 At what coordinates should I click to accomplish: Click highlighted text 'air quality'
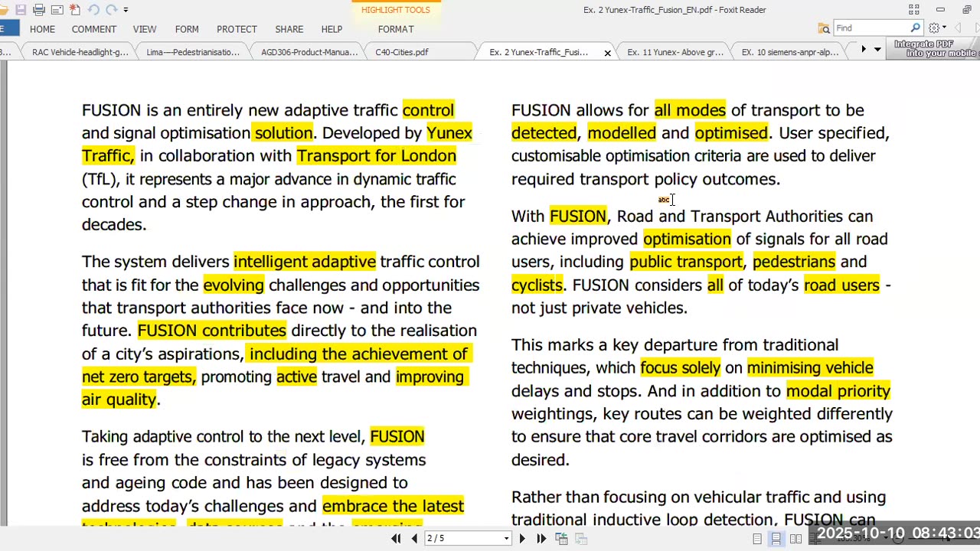119,399
